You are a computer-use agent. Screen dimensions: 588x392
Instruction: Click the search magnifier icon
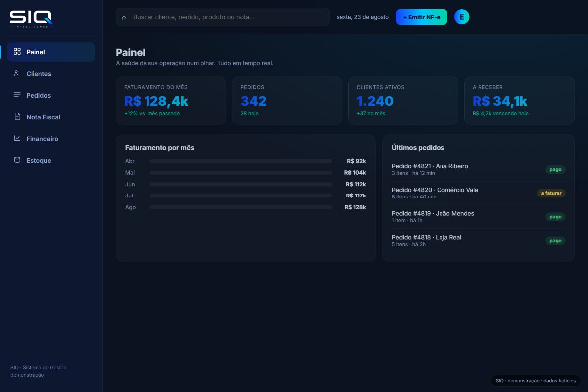[124, 17]
